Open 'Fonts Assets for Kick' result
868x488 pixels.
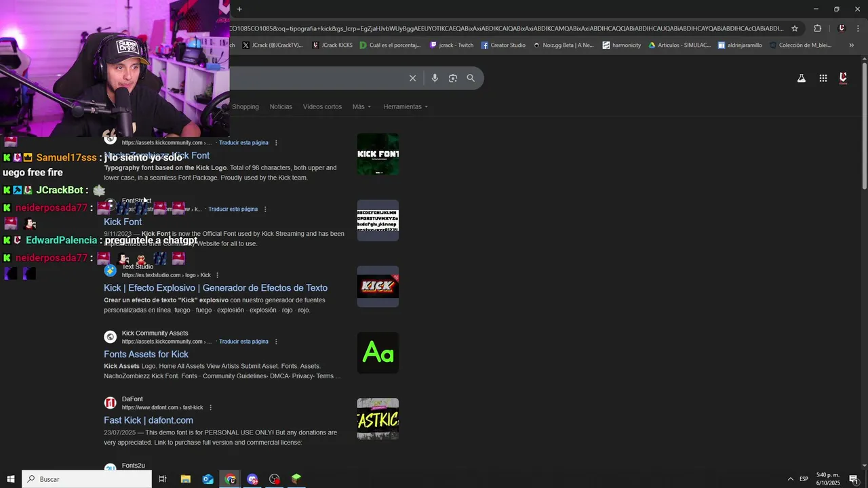(x=146, y=354)
